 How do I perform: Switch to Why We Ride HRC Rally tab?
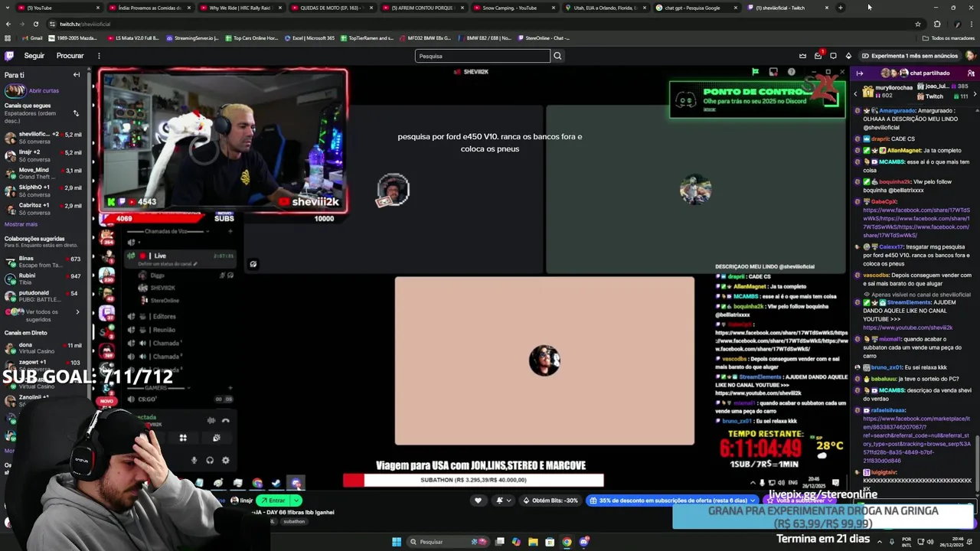[x=240, y=8]
